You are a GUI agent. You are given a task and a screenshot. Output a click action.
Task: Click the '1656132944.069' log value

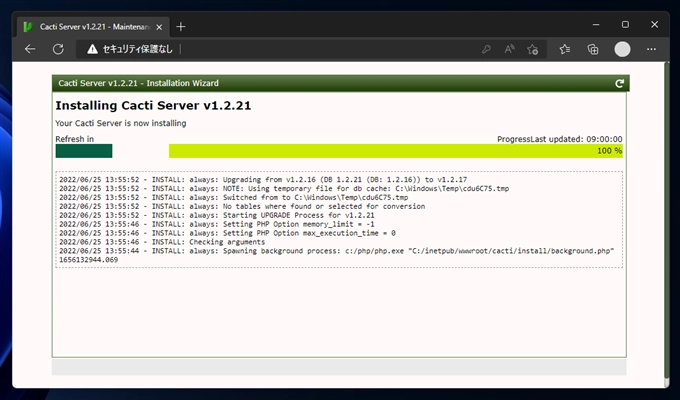[x=88, y=260]
